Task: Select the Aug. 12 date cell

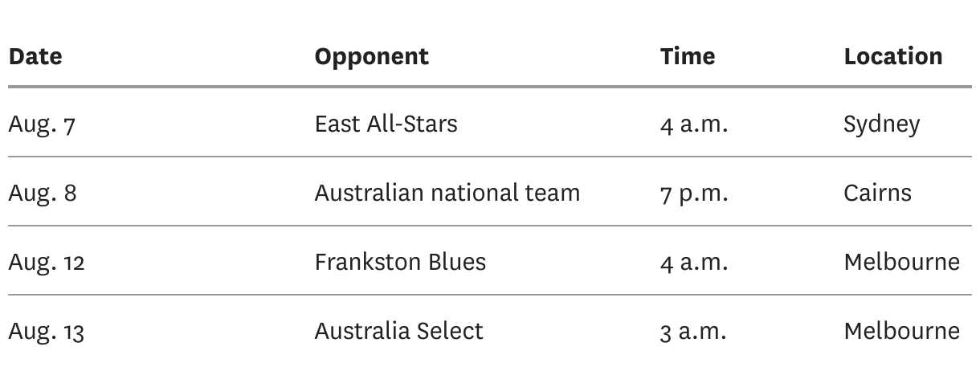Action: pos(46,263)
